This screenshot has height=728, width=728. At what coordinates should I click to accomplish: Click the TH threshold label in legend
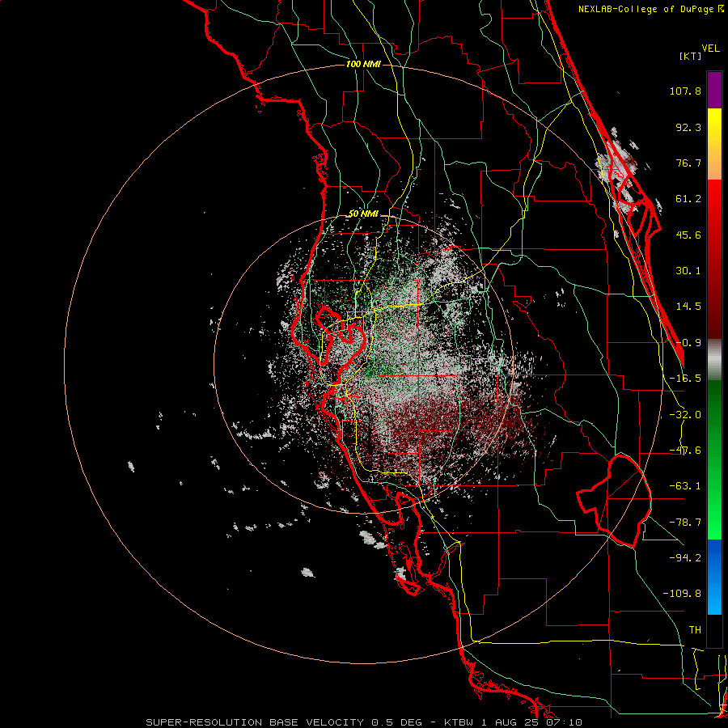click(695, 630)
